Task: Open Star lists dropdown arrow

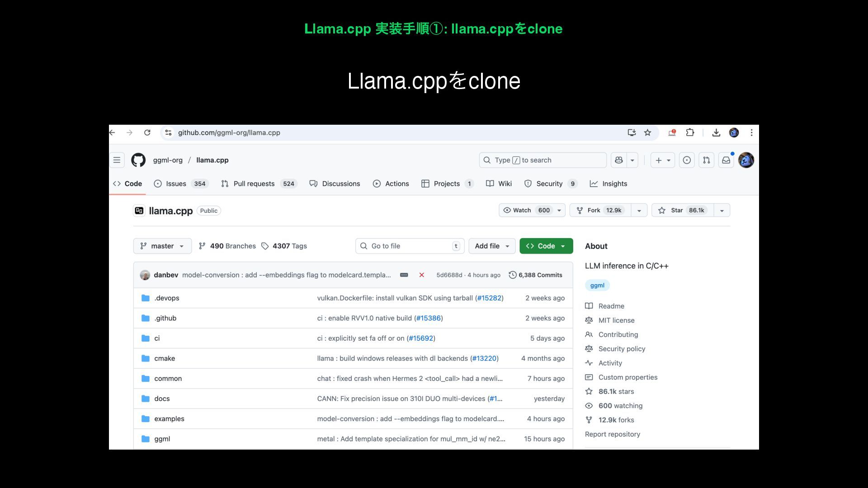Action: coord(722,210)
